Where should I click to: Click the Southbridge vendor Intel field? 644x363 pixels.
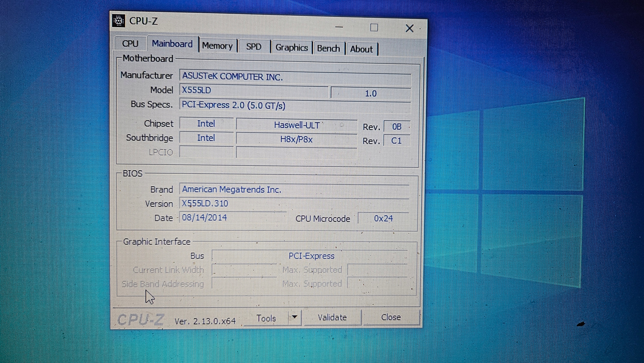pos(206,138)
